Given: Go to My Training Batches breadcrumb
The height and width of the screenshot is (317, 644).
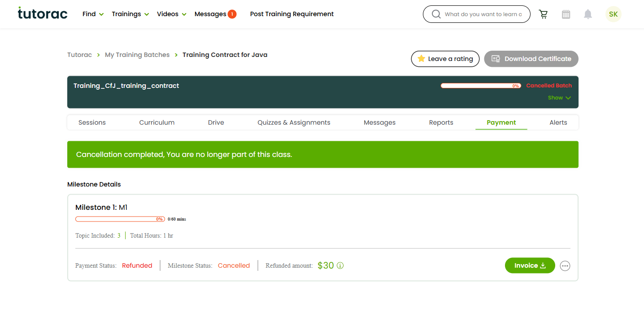Looking at the screenshot, I should 137,55.
